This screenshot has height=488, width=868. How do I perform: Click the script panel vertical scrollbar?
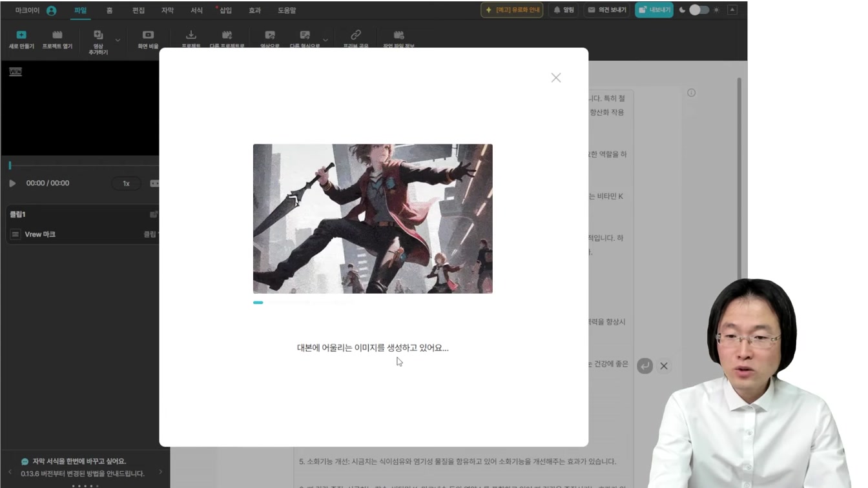coord(739,178)
